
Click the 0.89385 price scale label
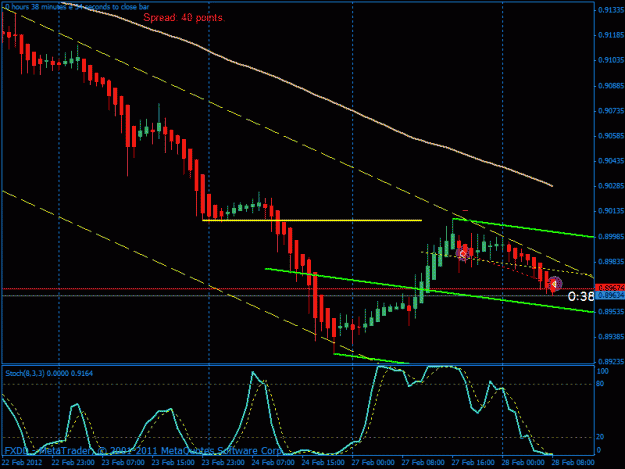[611, 337]
